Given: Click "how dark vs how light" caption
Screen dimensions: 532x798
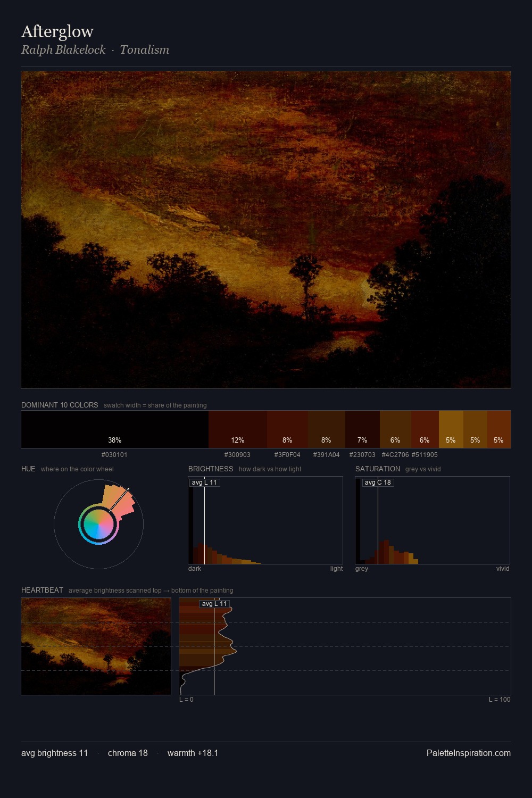Looking at the screenshot, I should pyautogui.click(x=270, y=469).
